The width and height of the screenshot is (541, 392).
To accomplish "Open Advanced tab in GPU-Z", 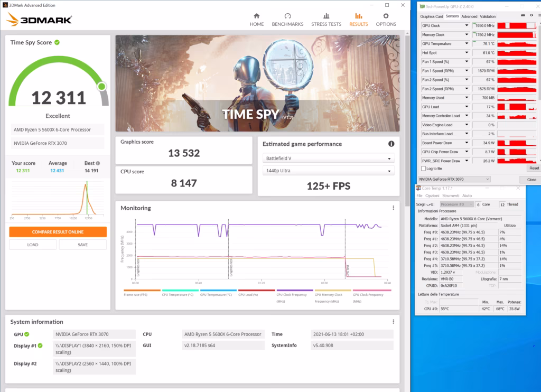I will [469, 16].
